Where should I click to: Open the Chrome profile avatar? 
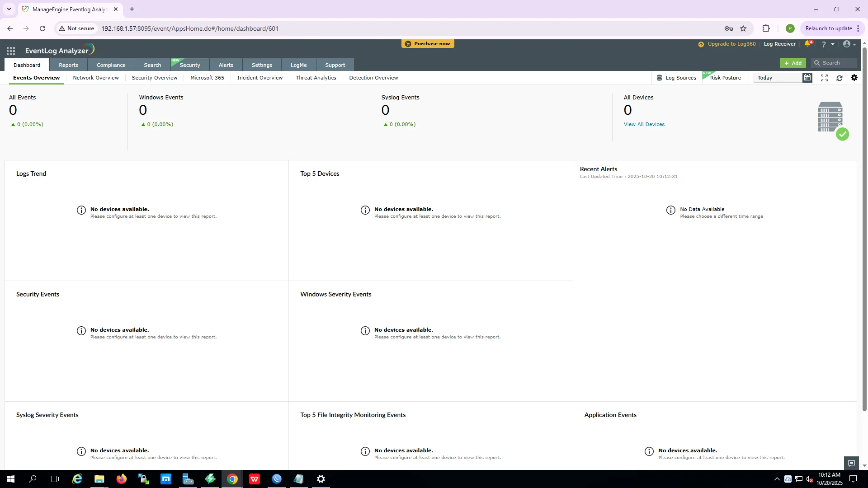[790, 28]
